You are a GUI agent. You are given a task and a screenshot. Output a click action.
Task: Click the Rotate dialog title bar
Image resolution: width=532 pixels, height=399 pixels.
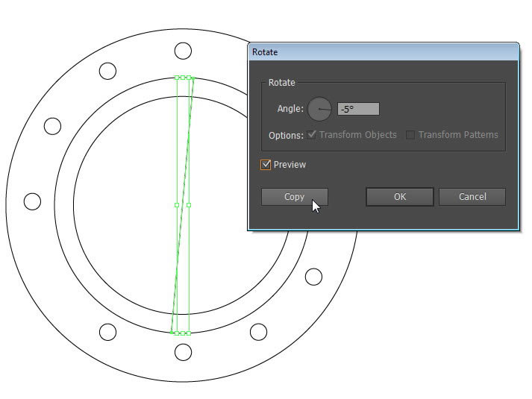point(384,52)
